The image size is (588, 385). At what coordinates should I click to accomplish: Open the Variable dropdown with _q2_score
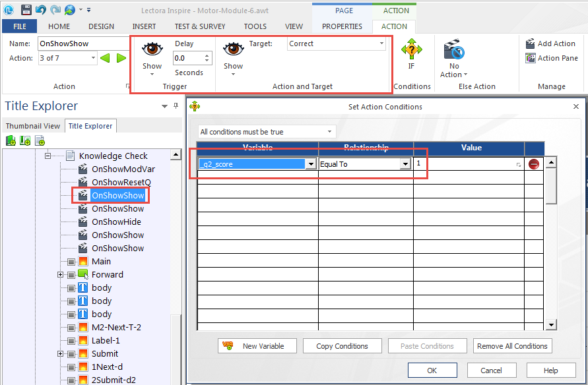click(x=311, y=164)
